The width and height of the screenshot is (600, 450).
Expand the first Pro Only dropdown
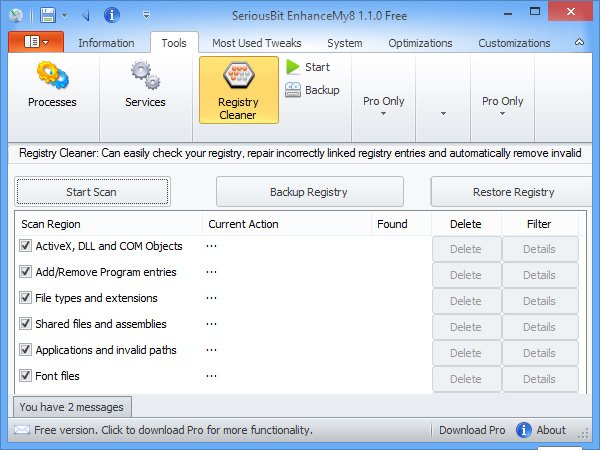(x=383, y=106)
